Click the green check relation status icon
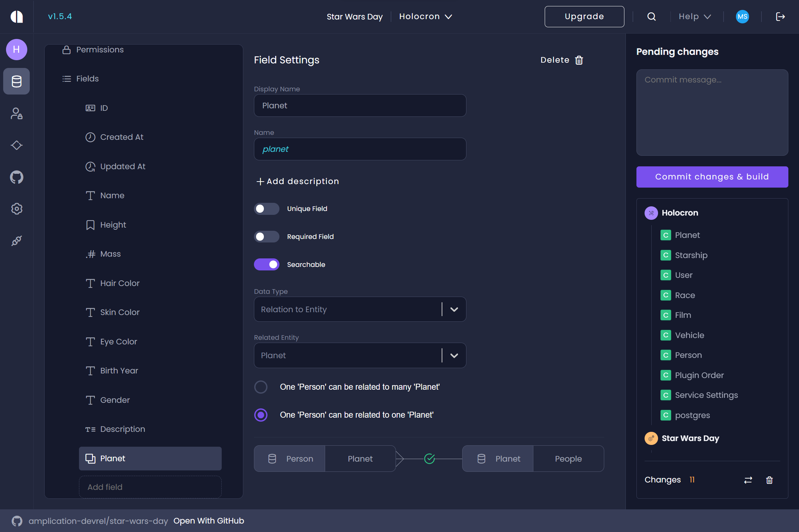799x532 pixels. [x=430, y=459]
